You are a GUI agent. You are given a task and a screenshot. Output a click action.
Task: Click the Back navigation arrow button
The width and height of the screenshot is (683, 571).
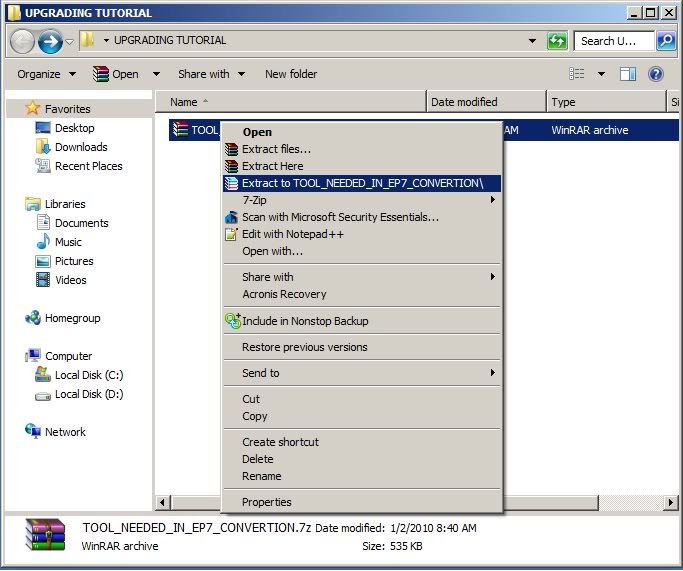click(x=23, y=41)
